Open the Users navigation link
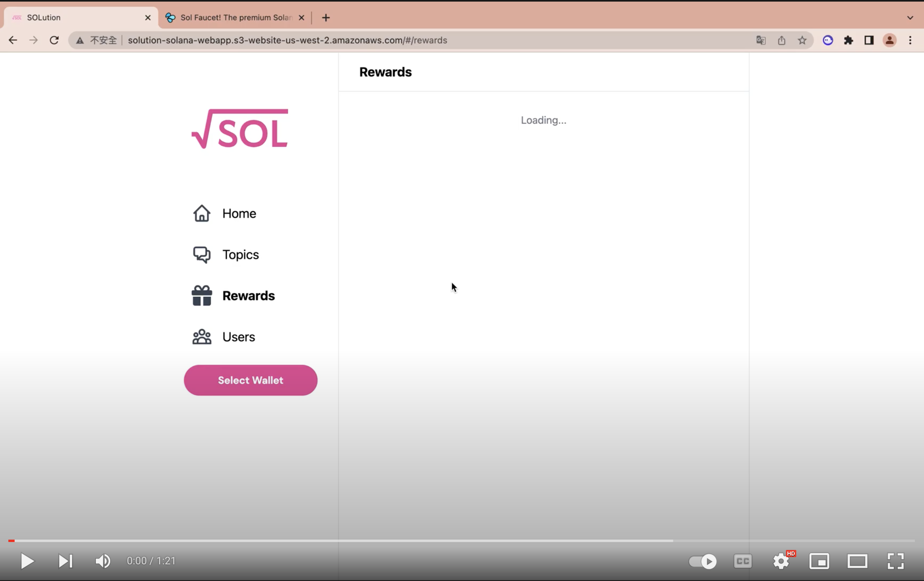Screen dimensions: 924x581 [x=238, y=337]
